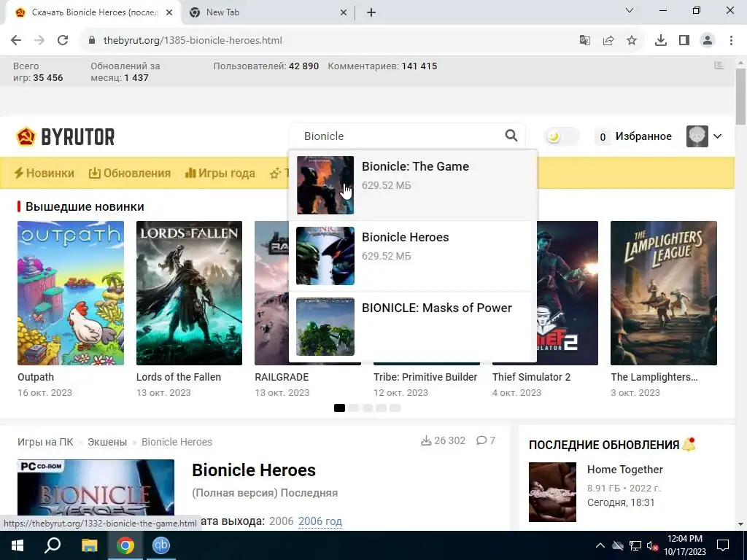
Task: Open qBittorrent from the taskbar
Action: pos(161,545)
